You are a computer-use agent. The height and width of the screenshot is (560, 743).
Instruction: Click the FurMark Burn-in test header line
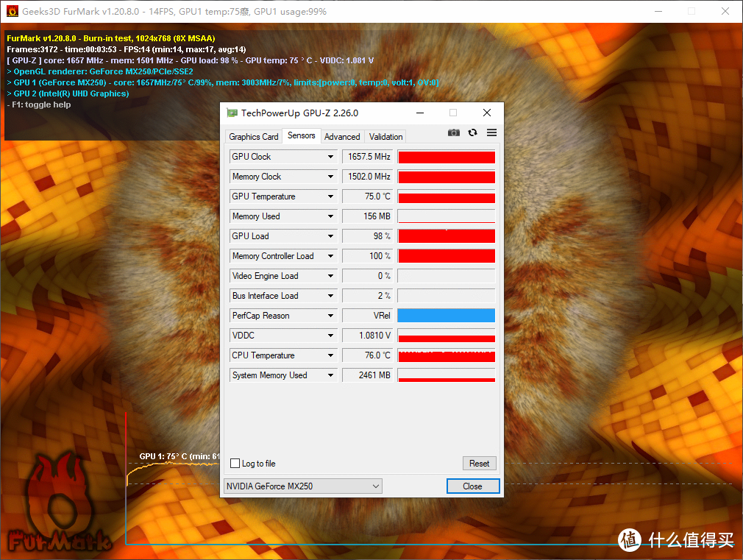click(x=111, y=38)
